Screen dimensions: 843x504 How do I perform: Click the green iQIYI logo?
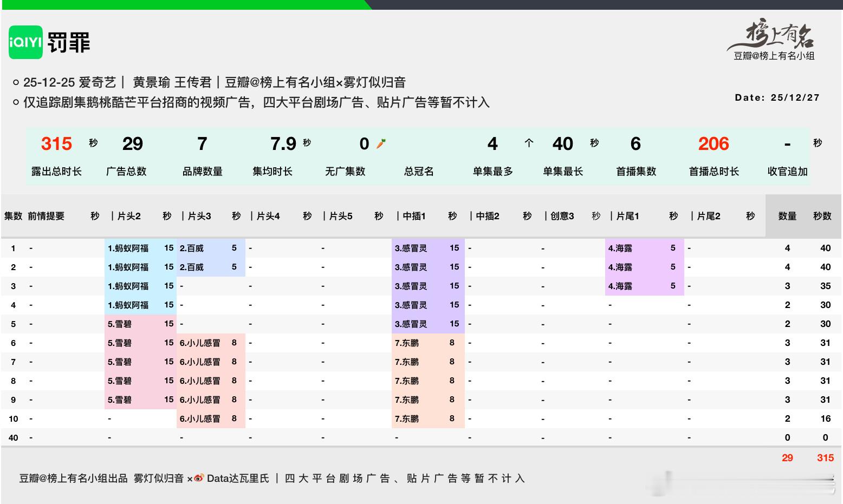25,42
